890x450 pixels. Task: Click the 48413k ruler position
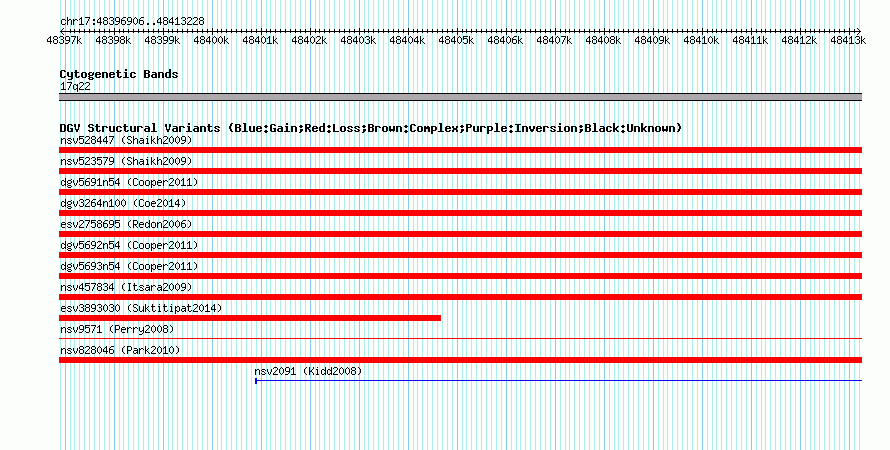(x=848, y=40)
